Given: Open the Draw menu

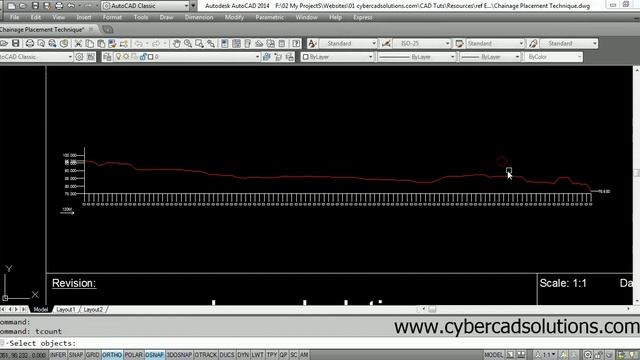Looking at the screenshot, I should coord(166,17).
